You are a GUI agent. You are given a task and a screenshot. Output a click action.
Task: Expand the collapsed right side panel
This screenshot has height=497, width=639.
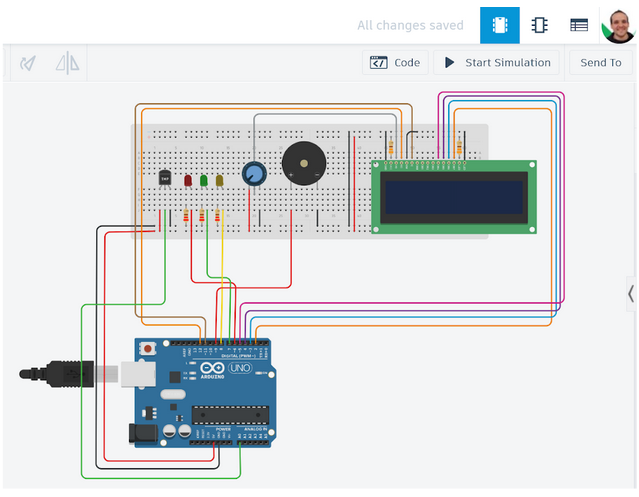click(x=630, y=293)
